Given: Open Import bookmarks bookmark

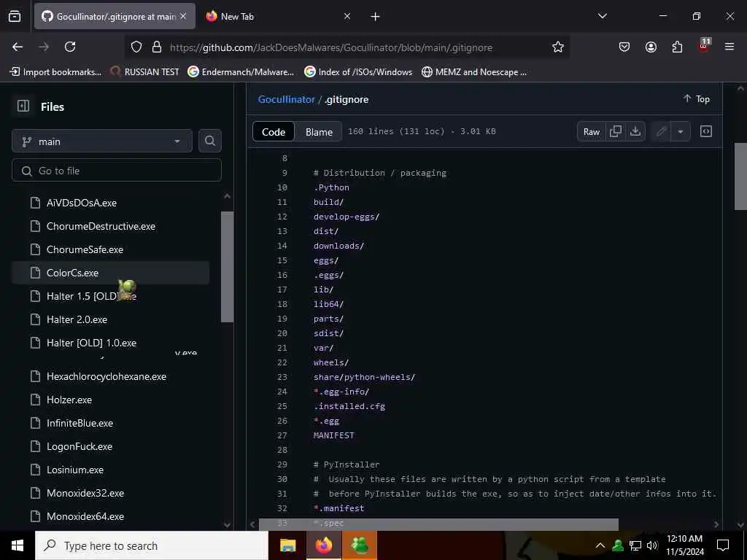Looking at the screenshot, I should click(55, 72).
